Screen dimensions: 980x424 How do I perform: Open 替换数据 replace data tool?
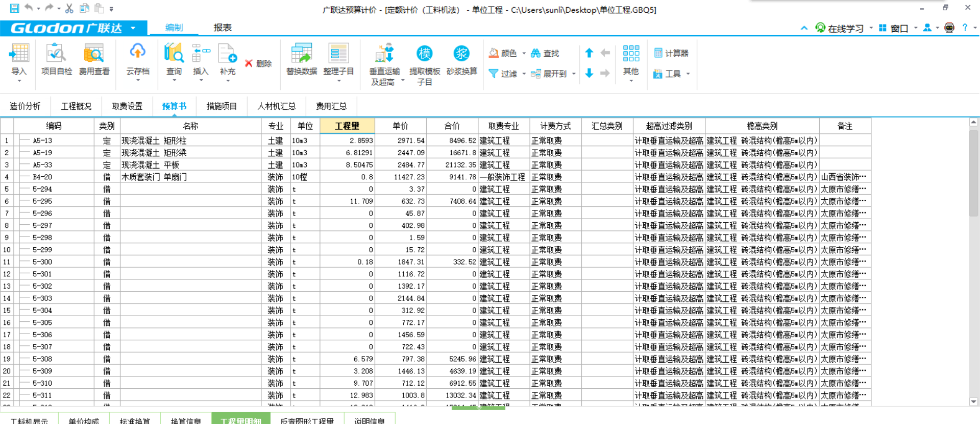click(302, 60)
